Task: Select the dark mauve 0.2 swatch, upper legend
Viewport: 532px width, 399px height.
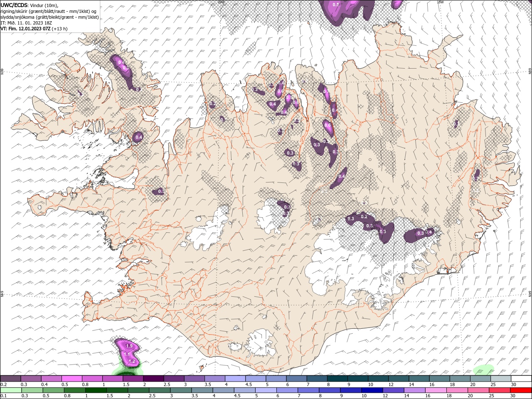Action: [10, 379]
